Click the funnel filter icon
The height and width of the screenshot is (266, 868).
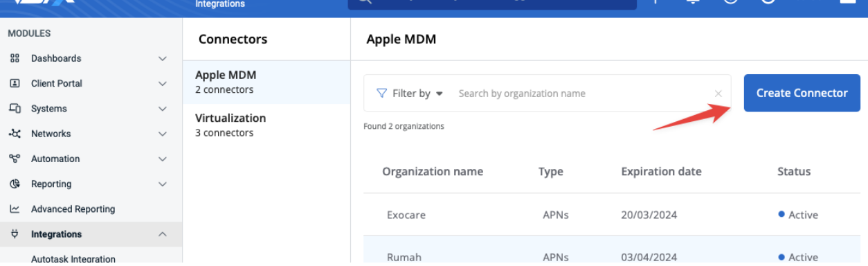(381, 93)
